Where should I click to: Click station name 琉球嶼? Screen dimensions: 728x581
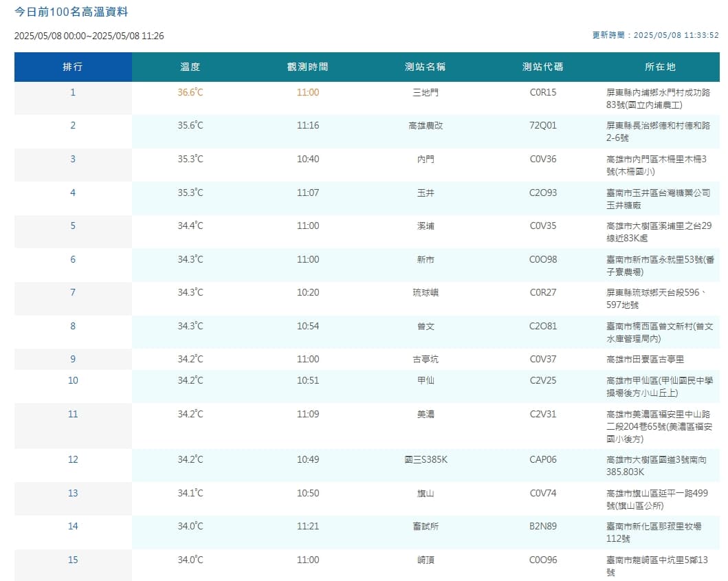(x=426, y=293)
